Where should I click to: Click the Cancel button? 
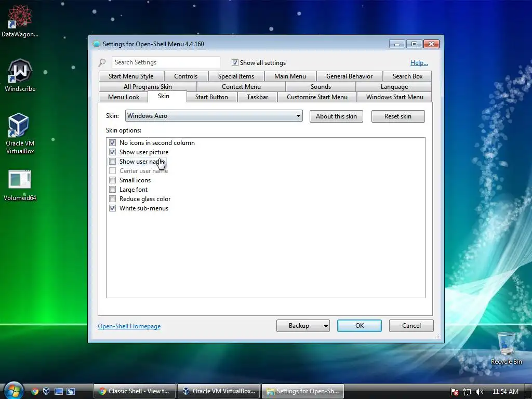[411, 326]
